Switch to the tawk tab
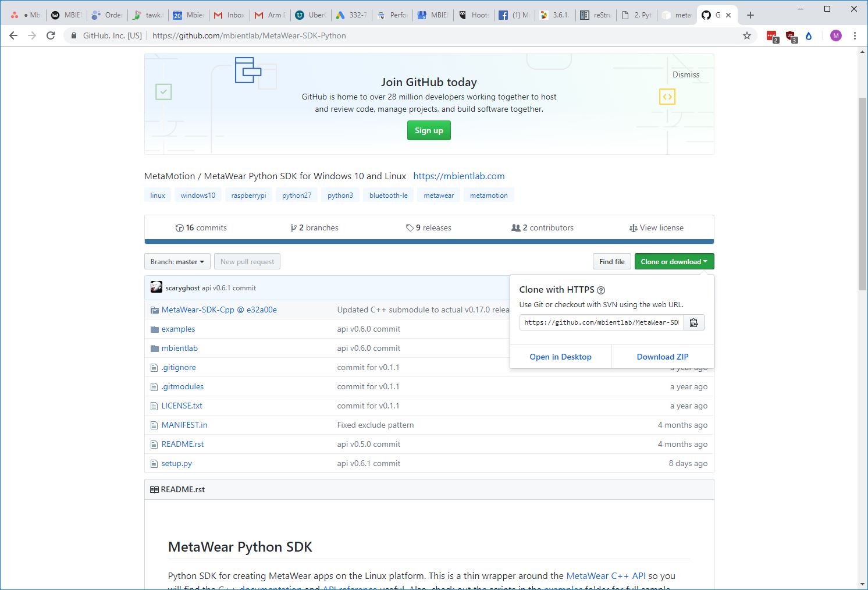The height and width of the screenshot is (590, 868). click(x=148, y=15)
